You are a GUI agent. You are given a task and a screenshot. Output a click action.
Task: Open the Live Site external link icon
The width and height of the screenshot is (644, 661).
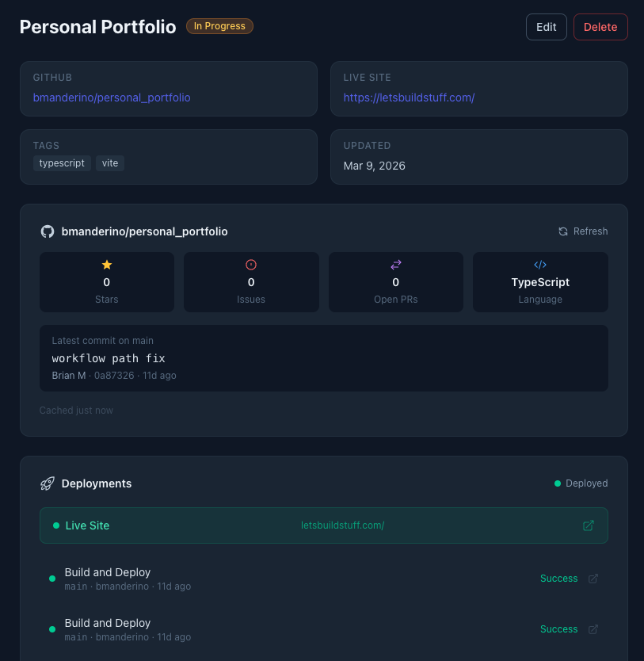[x=588, y=525]
